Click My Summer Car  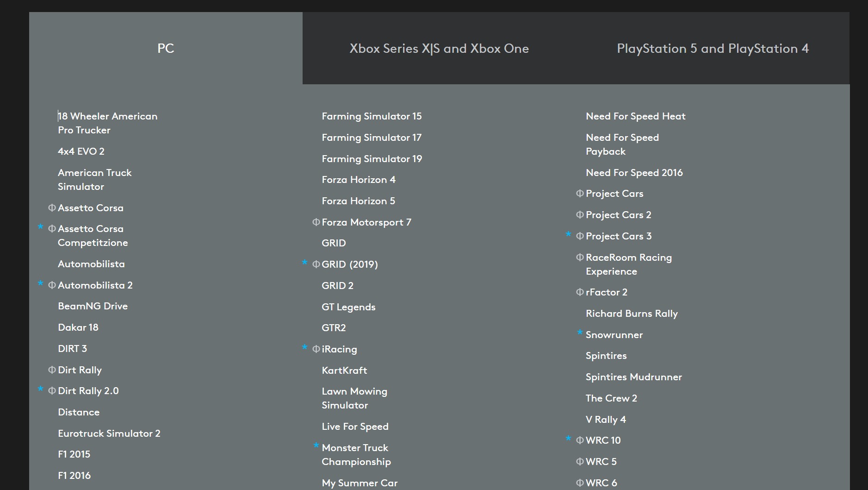coord(360,483)
